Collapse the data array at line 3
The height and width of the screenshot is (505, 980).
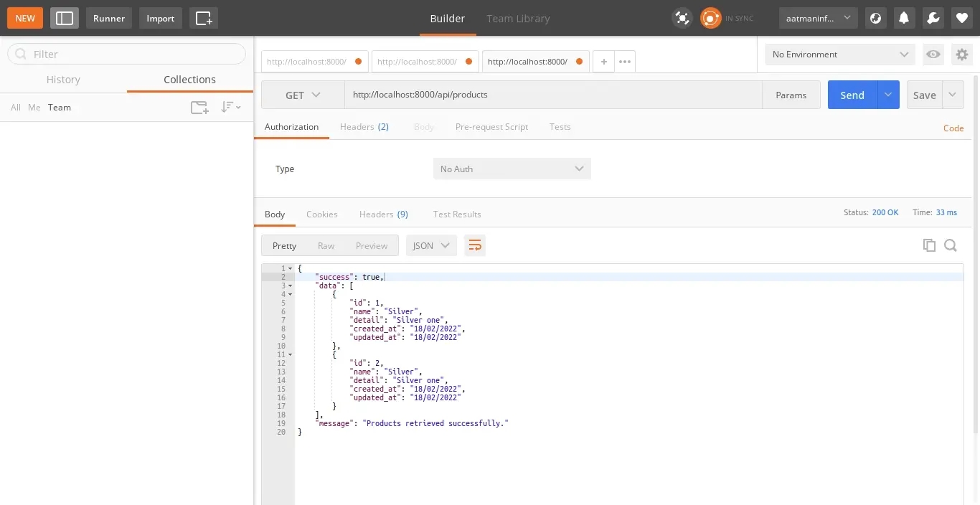pyautogui.click(x=290, y=285)
